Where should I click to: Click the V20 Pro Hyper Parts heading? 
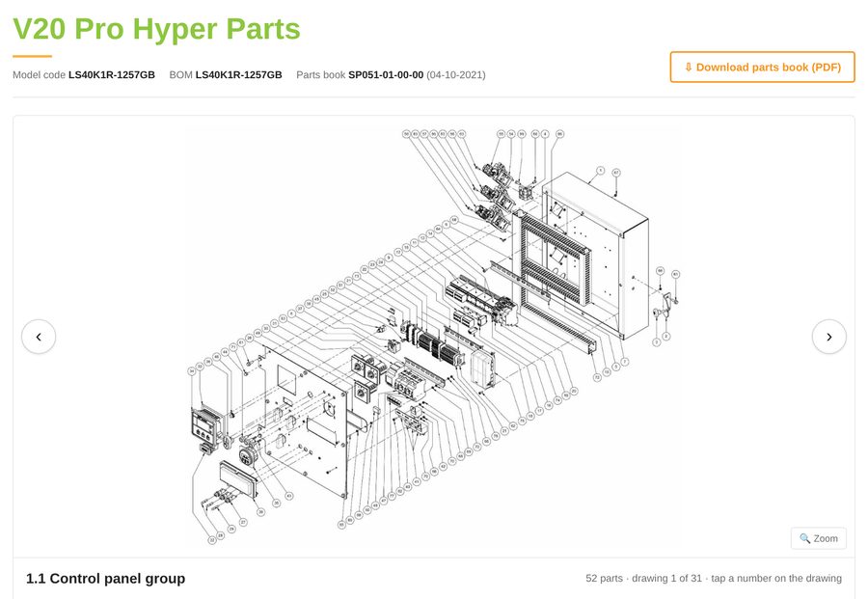[156, 29]
